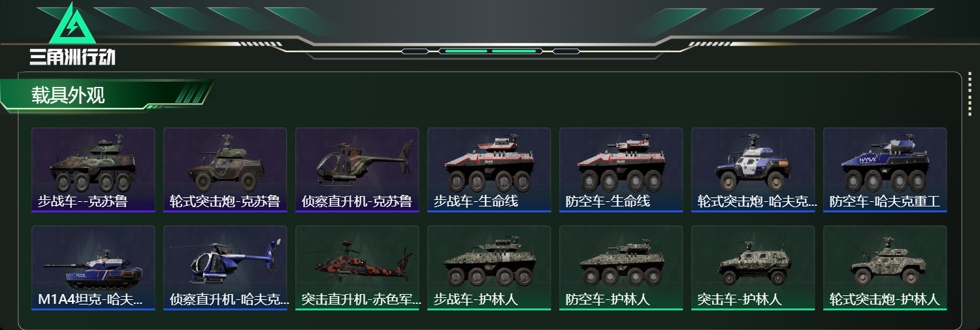Select the 步战车--克苏鲁 vehicle skin

(93, 170)
